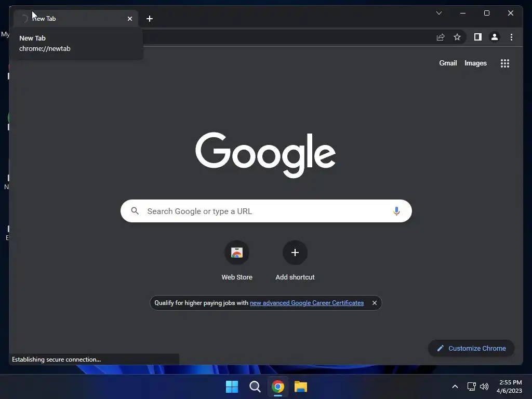
Task: Click the Google search box
Action: coord(266,211)
